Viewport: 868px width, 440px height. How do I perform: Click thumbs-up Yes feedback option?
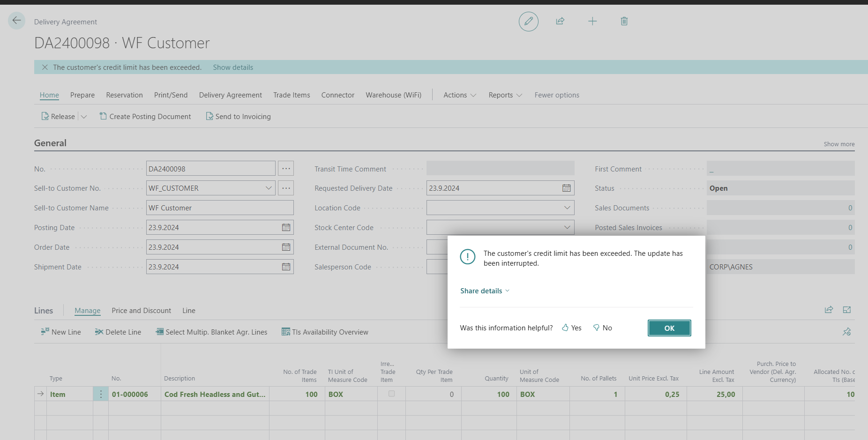pos(572,328)
